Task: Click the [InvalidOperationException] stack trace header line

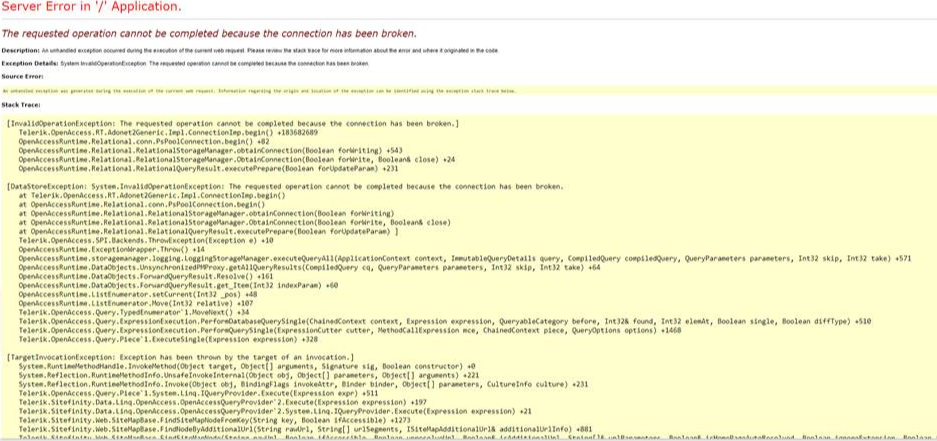Action: pos(232,123)
